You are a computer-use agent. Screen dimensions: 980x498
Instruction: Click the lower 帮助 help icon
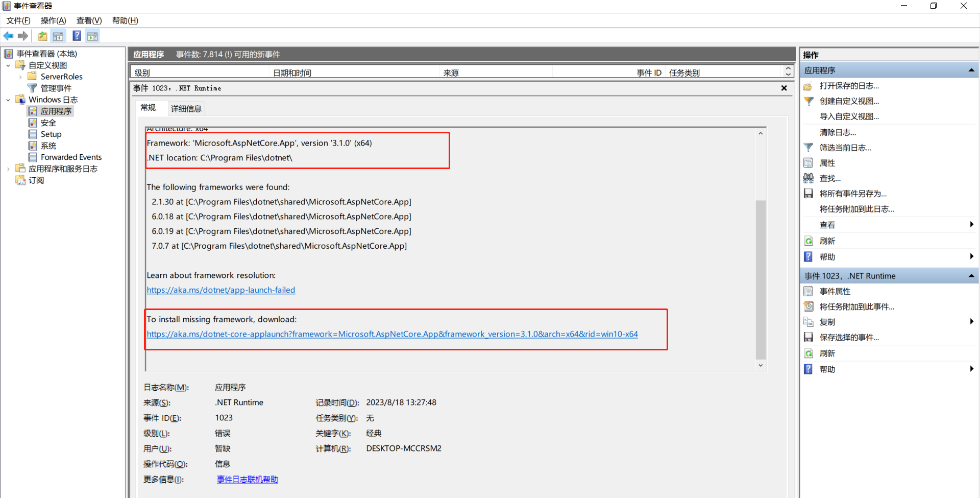coord(808,369)
